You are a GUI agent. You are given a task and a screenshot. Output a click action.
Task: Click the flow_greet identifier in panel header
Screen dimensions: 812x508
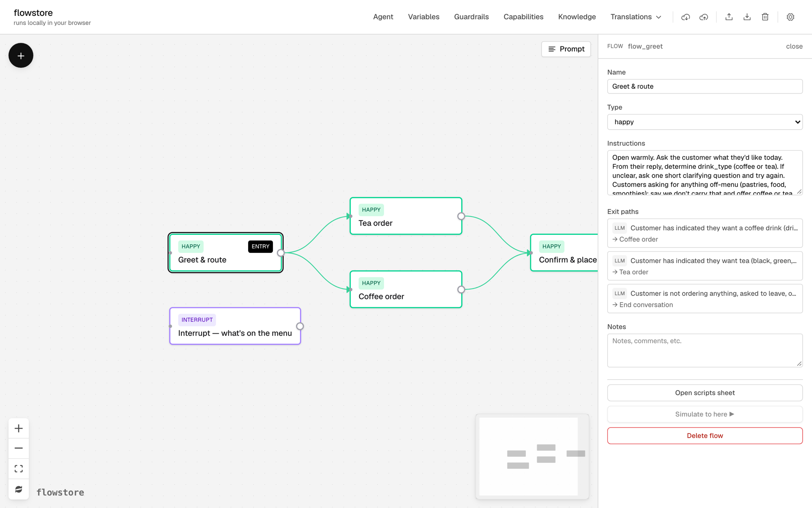tap(645, 46)
